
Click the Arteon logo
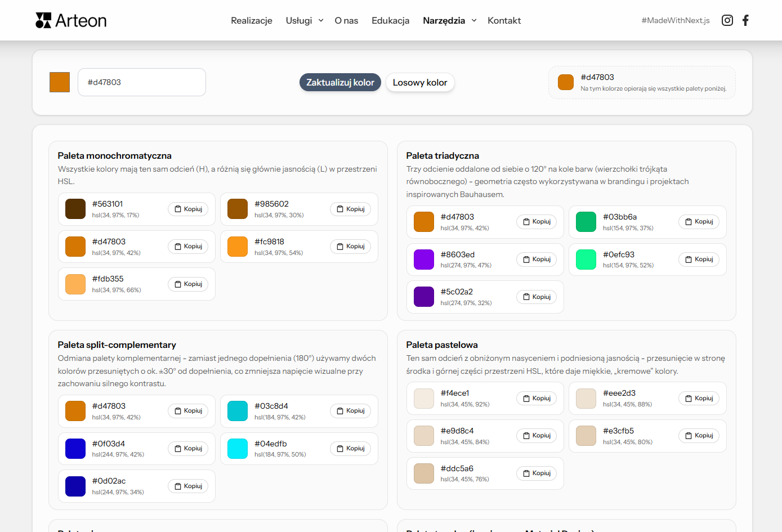point(71,20)
